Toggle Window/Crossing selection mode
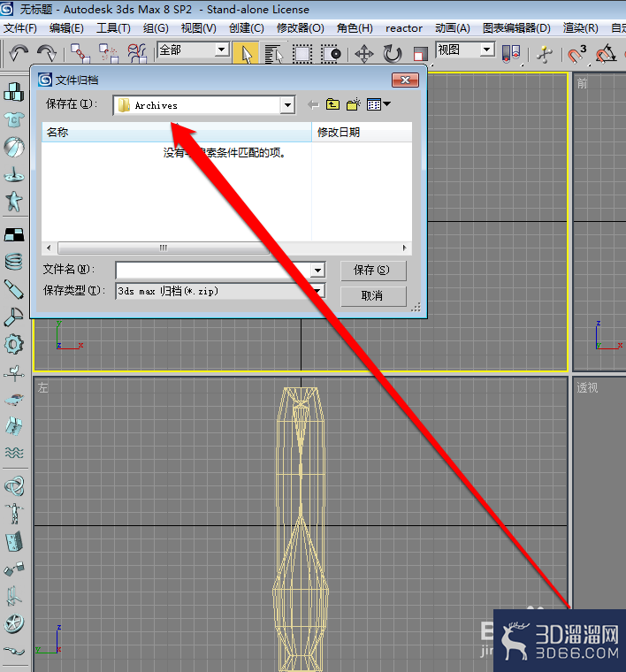Screen dimensions: 626x672 click(x=331, y=54)
